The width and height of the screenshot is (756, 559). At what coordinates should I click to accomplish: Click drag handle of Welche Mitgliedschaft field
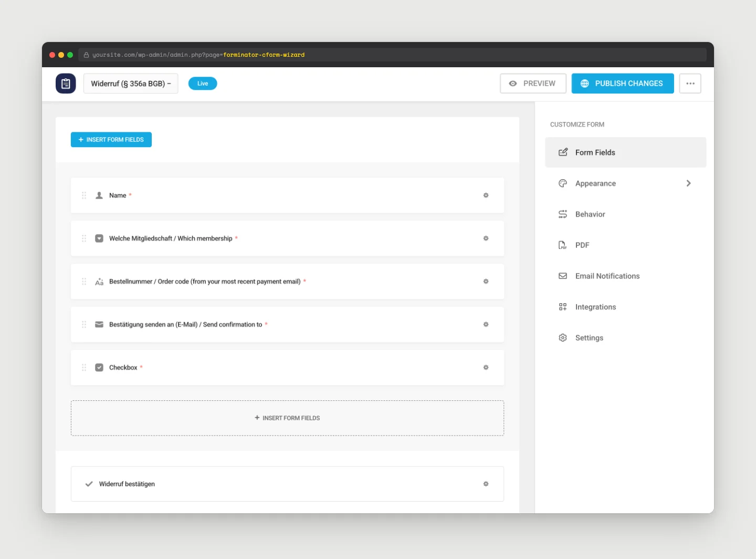pos(84,239)
